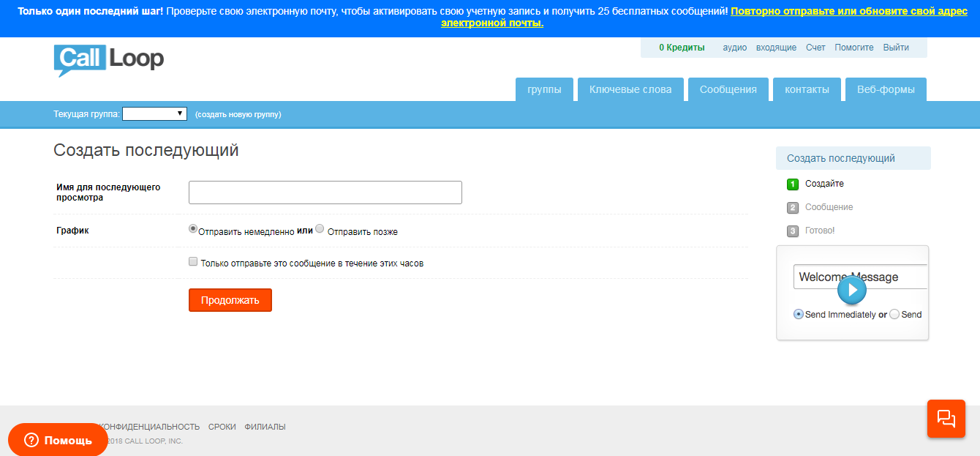This screenshot has height=456, width=980.
Task: Open the Счет link
Action: click(x=815, y=48)
